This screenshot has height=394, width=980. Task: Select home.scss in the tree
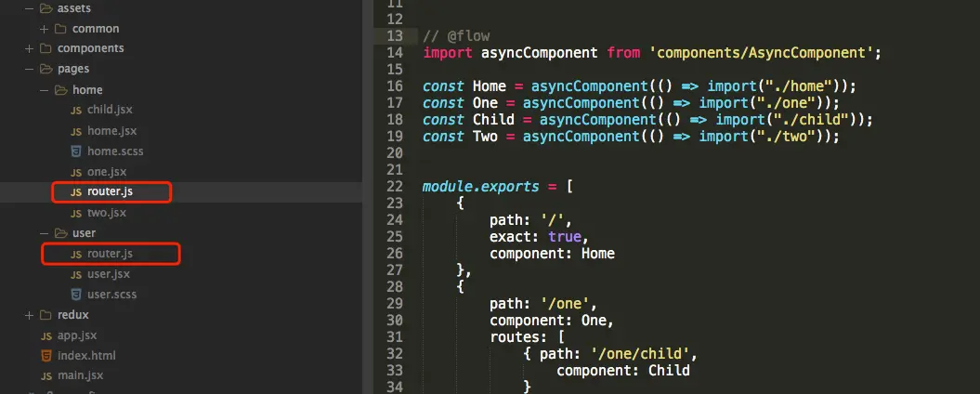tap(115, 151)
